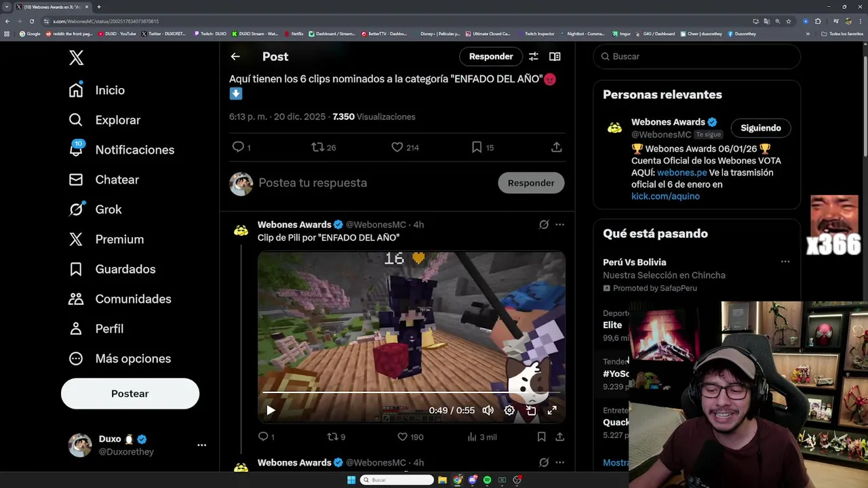Image resolution: width=868 pixels, height=488 pixels.
Task: Repost the main post with 26 reposts
Action: tap(317, 147)
